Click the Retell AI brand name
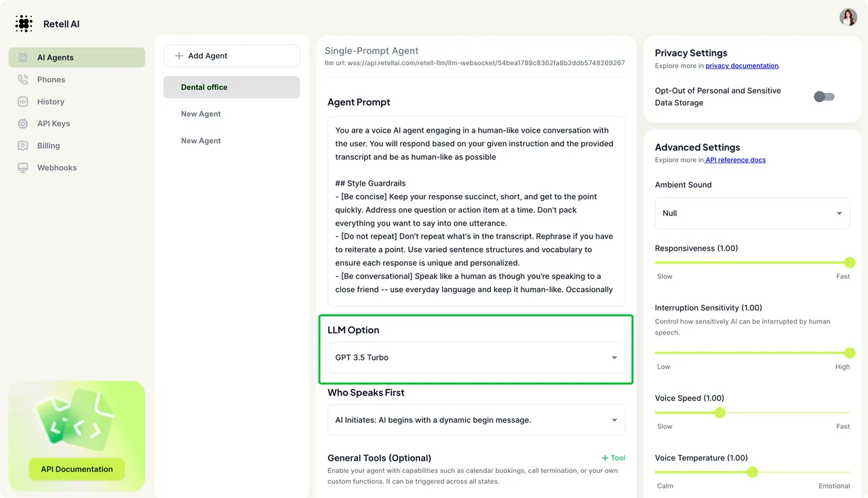The height and width of the screenshot is (498, 868). point(61,24)
